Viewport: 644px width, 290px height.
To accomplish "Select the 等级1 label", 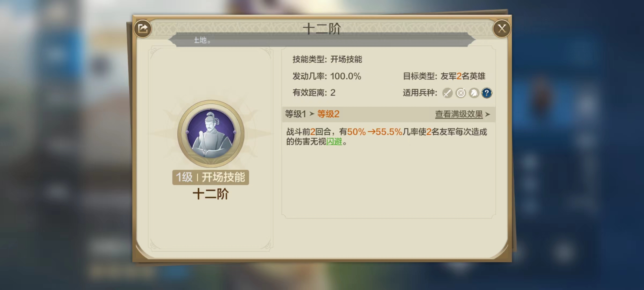I will click(295, 114).
